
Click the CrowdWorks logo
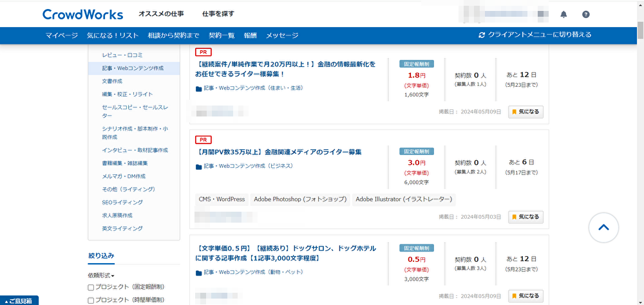coord(82,14)
